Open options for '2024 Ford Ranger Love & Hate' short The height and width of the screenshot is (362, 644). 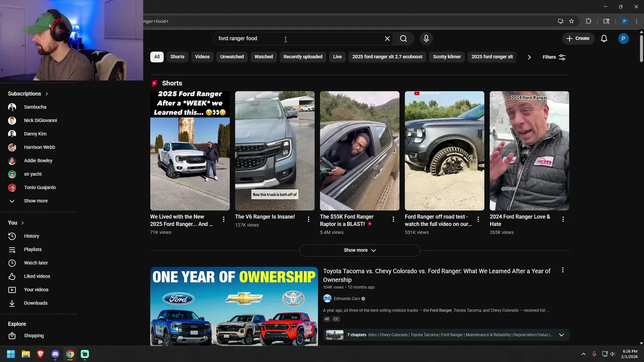(x=563, y=219)
